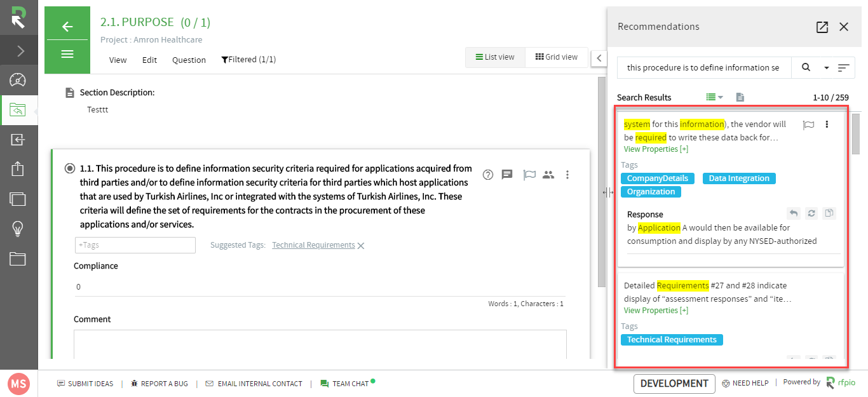This screenshot has height=397, width=868.
Task: Add suggested tag Technical Requirements
Action: 313,245
